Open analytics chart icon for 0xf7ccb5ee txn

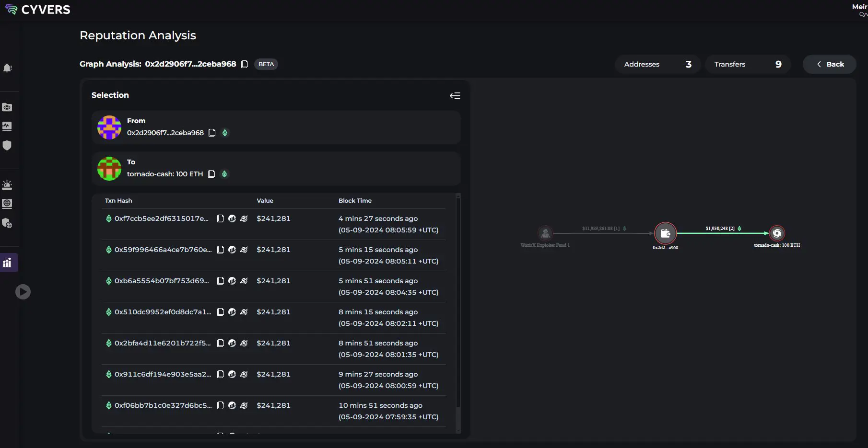point(232,218)
